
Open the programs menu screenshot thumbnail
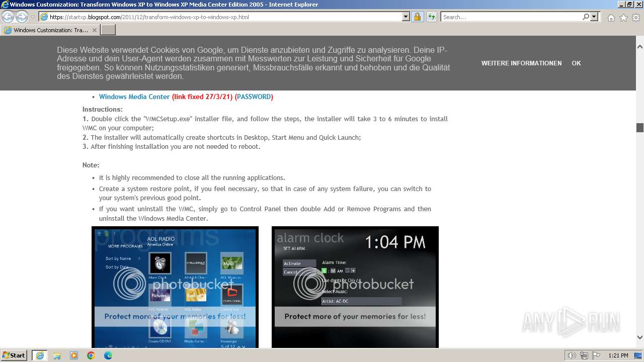pos(175,287)
